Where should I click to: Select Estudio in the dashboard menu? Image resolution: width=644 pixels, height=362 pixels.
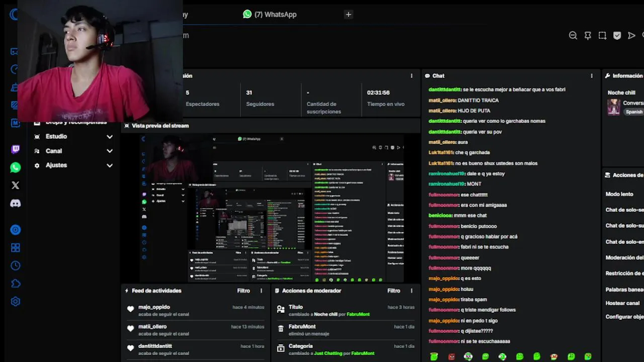pyautogui.click(x=56, y=136)
